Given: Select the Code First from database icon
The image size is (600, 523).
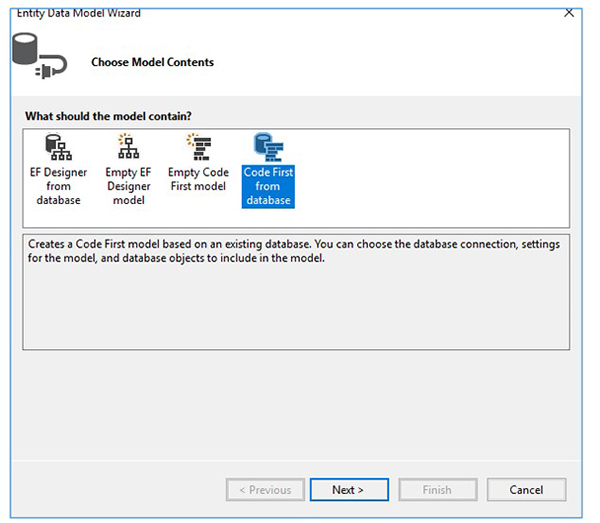Looking at the screenshot, I should (268, 148).
